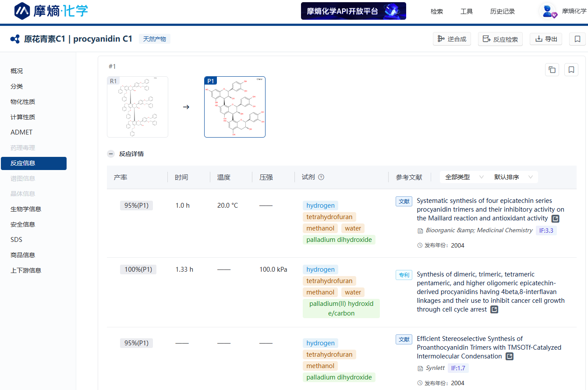Click the bookmark icon in page header
588x390 pixels.
(577, 39)
